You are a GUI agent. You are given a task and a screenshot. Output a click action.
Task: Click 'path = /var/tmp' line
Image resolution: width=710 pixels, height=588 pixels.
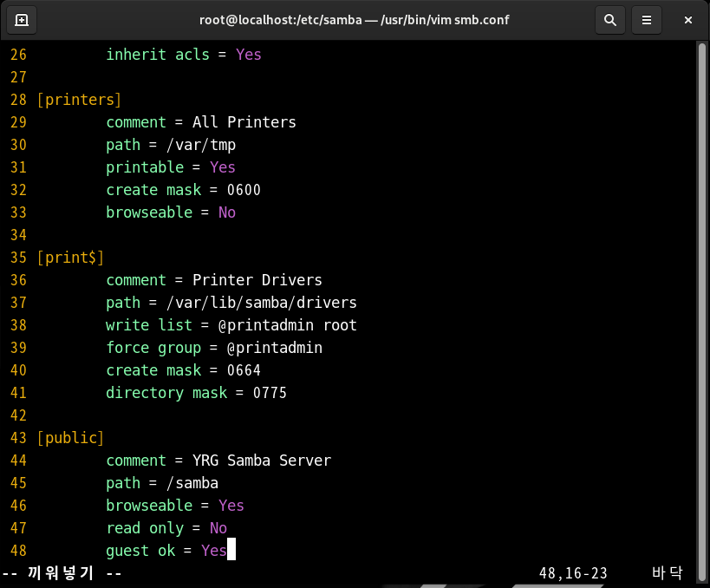(171, 145)
